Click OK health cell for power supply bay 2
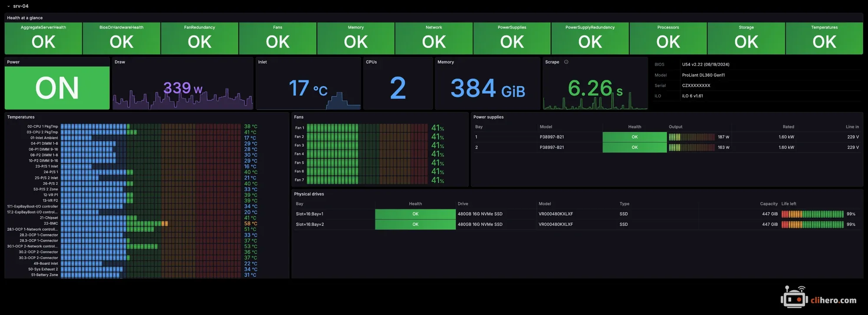This screenshot has width=868, height=315. 635,147
